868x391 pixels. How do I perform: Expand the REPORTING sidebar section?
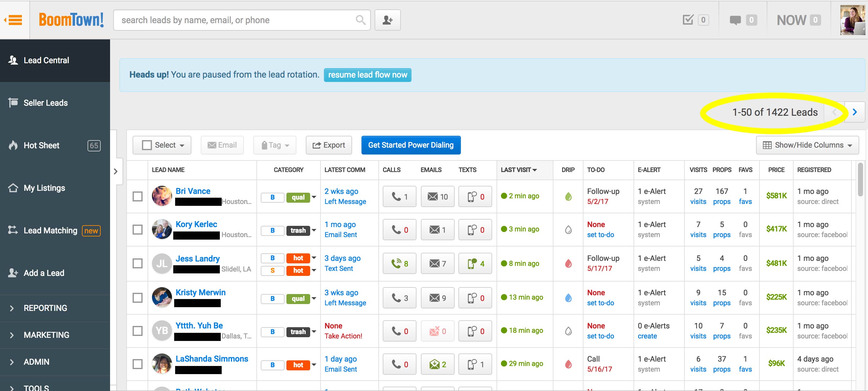click(55, 308)
